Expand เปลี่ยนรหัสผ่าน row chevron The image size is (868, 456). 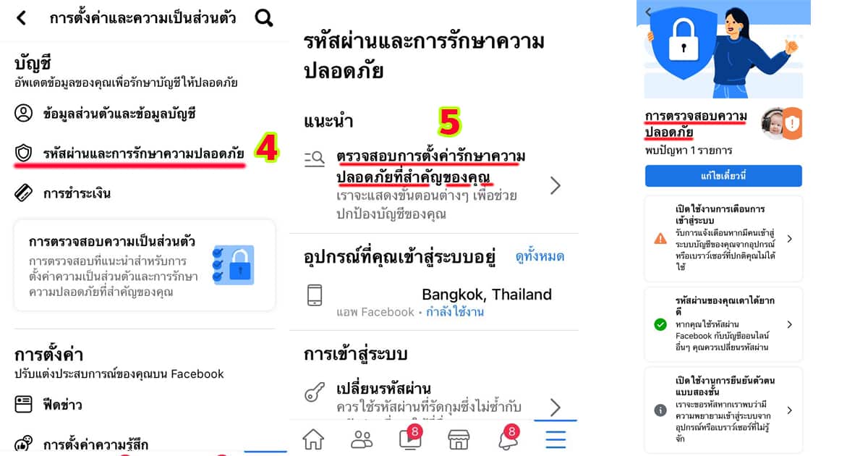point(555,408)
